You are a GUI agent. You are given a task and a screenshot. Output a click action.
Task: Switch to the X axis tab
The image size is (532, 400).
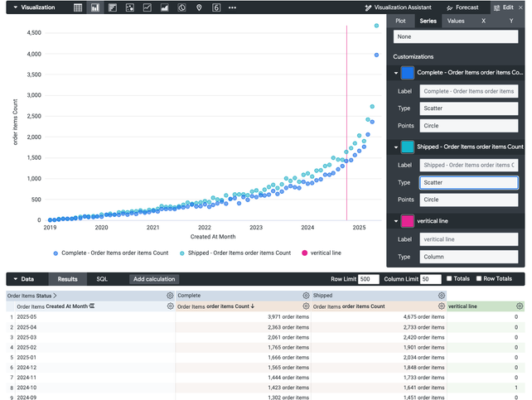point(483,21)
